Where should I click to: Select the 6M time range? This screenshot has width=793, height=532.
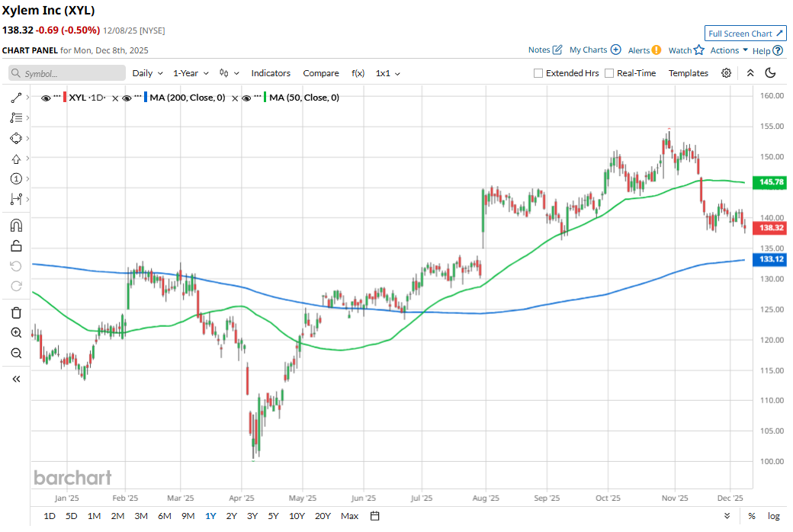(165, 516)
